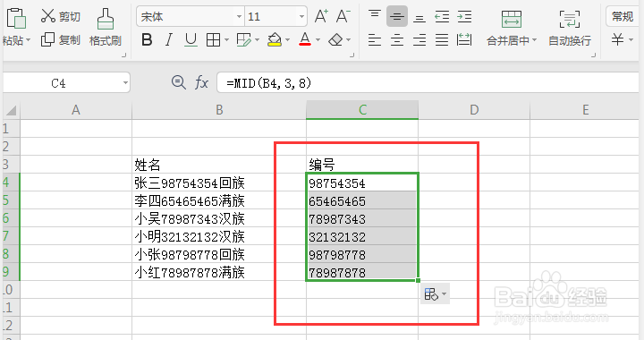
Task: Open the font name box showing 宋体
Action: (x=191, y=17)
